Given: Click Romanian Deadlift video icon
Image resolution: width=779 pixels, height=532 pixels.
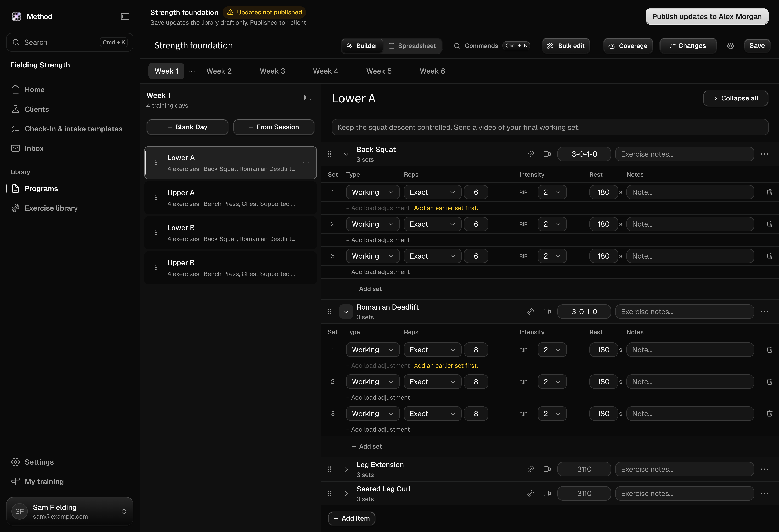Looking at the screenshot, I should [x=547, y=312].
